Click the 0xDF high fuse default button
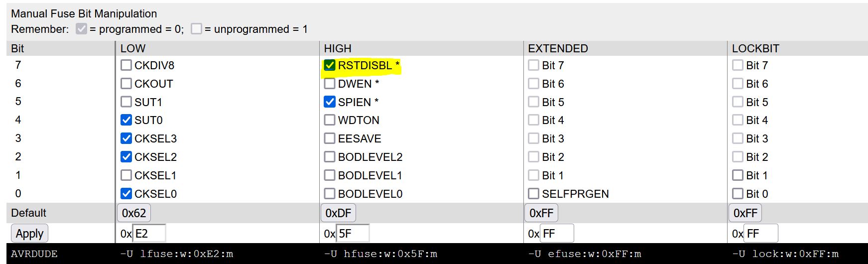Image resolution: width=868 pixels, height=264 pixels. [338, 213]
